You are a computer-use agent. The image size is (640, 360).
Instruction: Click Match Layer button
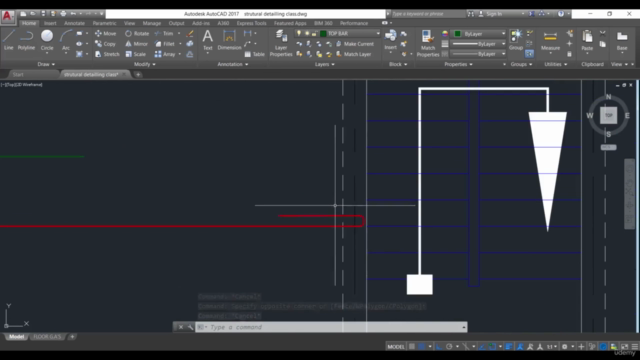353,54
